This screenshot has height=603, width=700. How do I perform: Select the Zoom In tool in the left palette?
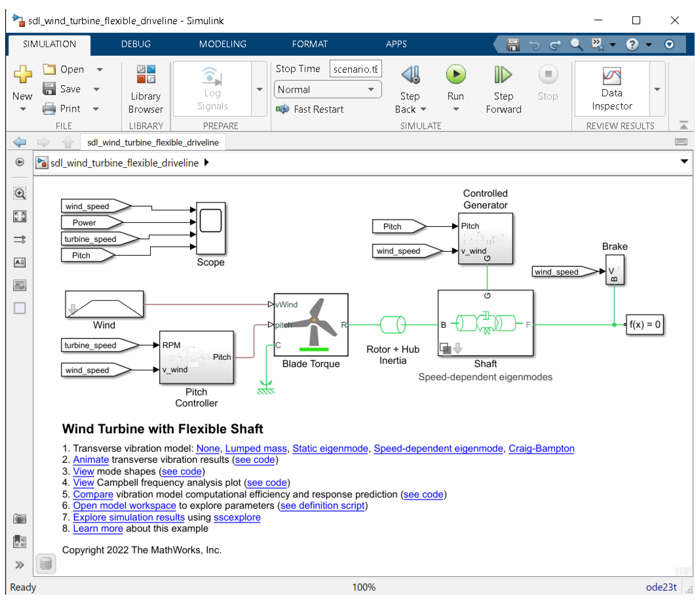click(x=20, y=194)
